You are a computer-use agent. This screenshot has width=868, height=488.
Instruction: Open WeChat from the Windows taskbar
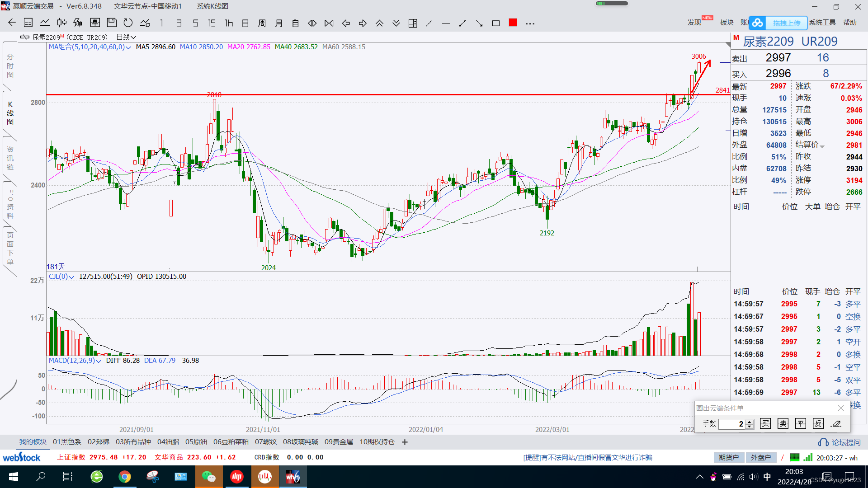(209, 477)
